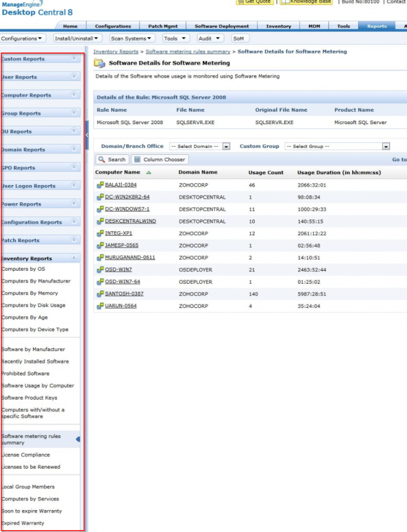
Task: Switch to the Patch Mgmt tab
Action: [x=163, y=26]
